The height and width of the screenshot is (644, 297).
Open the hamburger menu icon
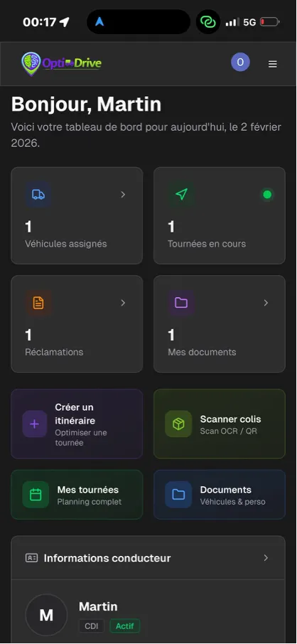(272, 64)
